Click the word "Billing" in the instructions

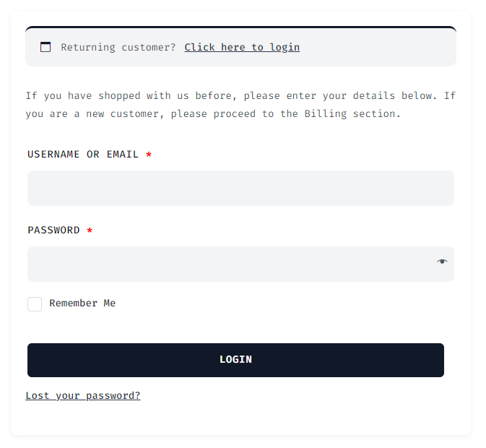tap(325, 114)
